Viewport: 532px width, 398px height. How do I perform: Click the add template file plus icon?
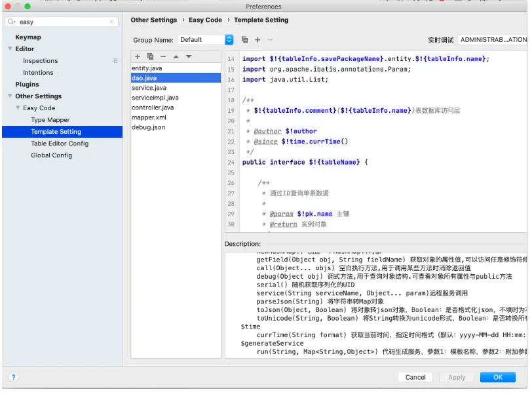[138, 56]
